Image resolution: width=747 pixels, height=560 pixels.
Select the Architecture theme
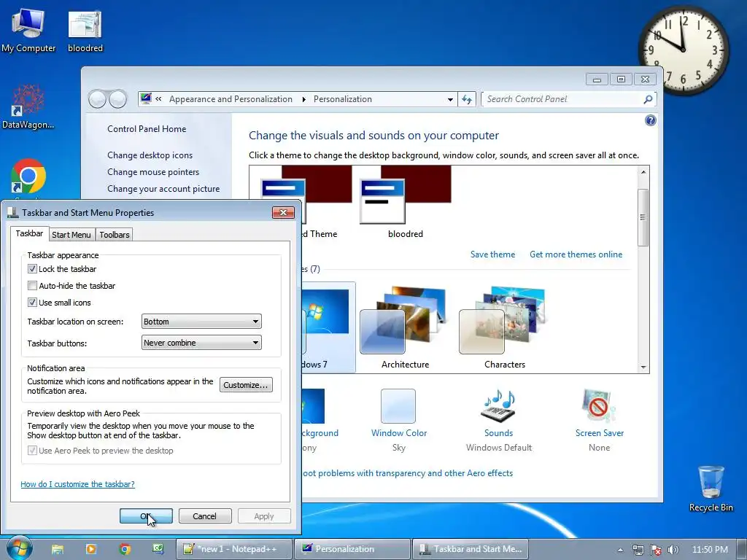405,327
